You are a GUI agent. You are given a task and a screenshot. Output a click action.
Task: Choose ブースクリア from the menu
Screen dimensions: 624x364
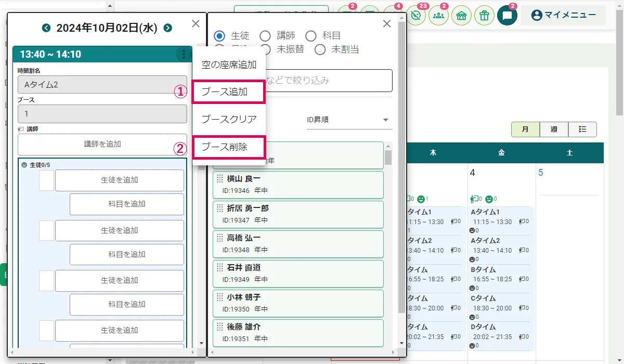pyautogui.click(x=229, y=119)
